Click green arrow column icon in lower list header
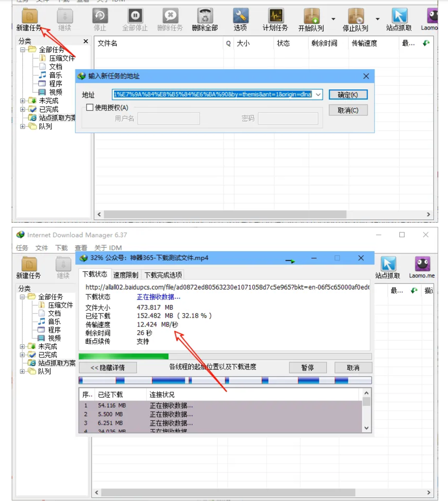Viewport: 448px width, 501px height. tap(414, 290)
